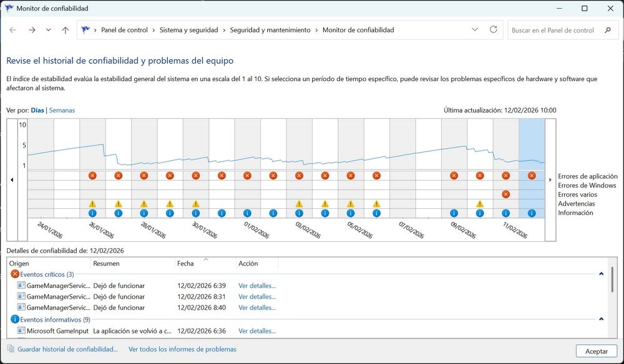Collapse the 'Eventos informativos (9)' group
Viewport: 624px width, 364px height.
click(601, 319)
